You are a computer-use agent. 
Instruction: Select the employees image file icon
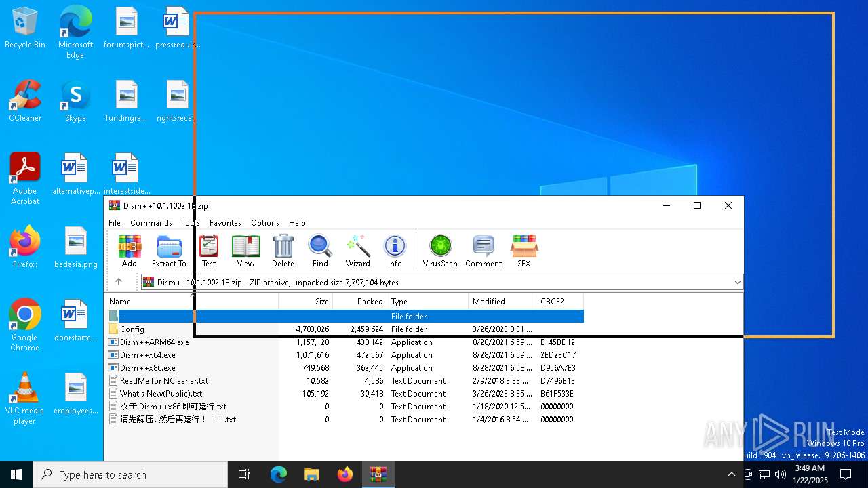[x=76, y=394]
